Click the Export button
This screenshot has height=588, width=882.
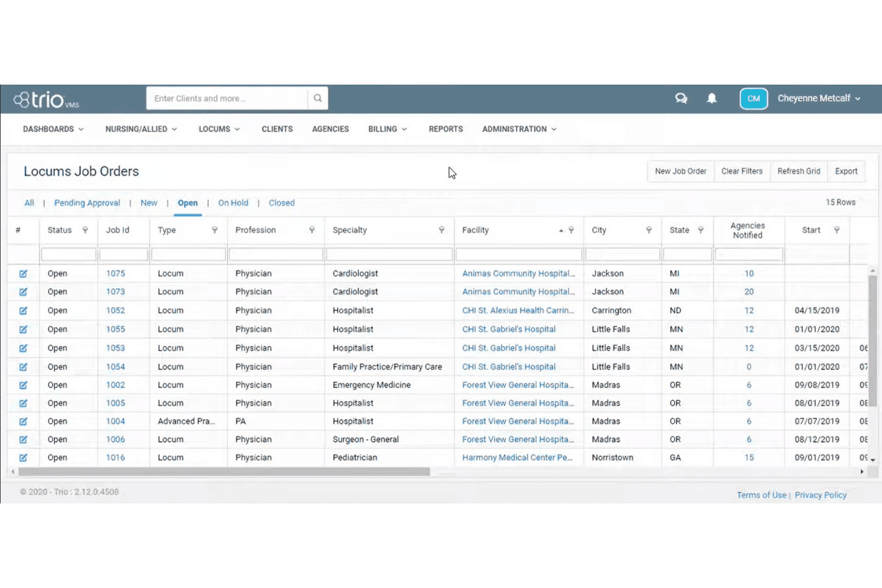[x=846, y=172]
